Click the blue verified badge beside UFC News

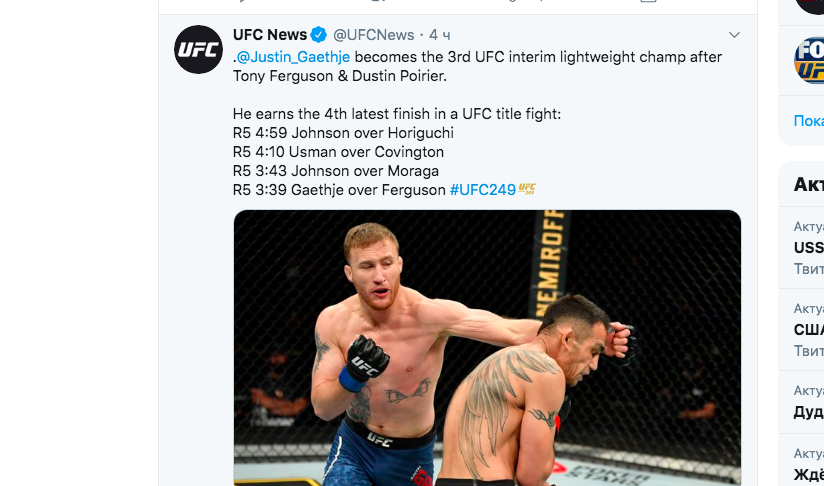point(318,35)
